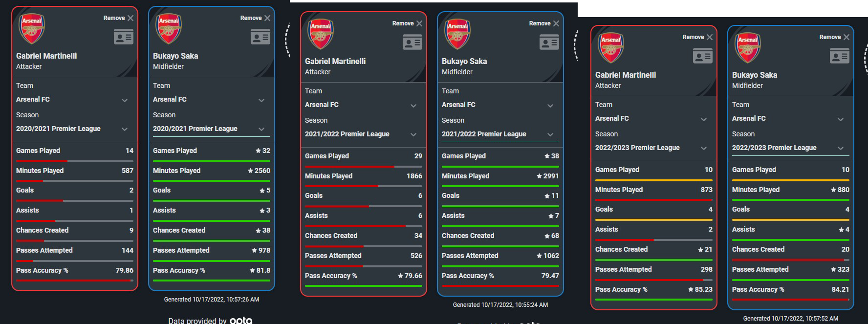Open ID card icon on Saka 2021/2022 card
This screenshot has width=868, height=324.
(549, 42)
